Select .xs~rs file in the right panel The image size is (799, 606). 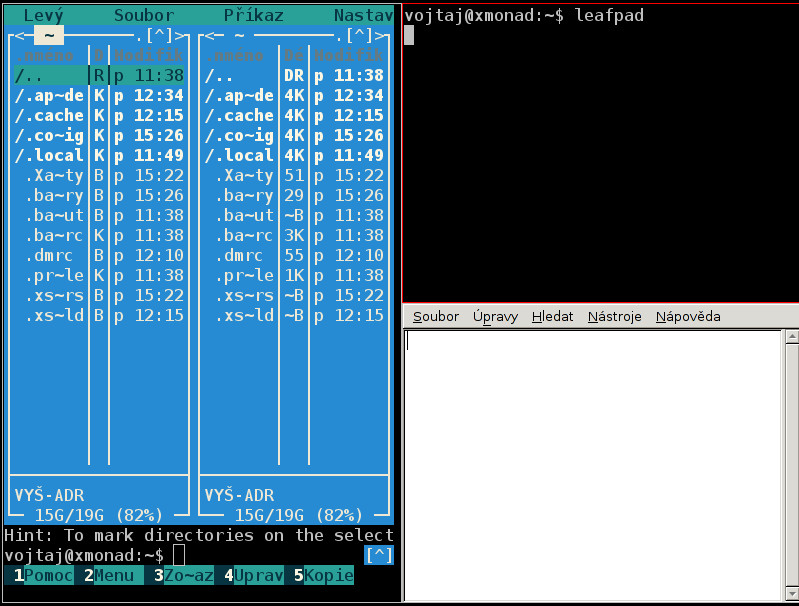tap(294, 296)
